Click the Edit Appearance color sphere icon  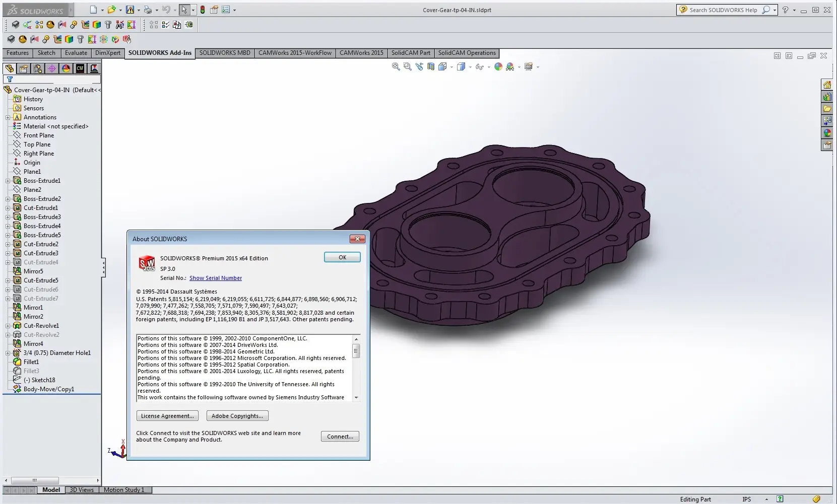click(x=498, y=66)
